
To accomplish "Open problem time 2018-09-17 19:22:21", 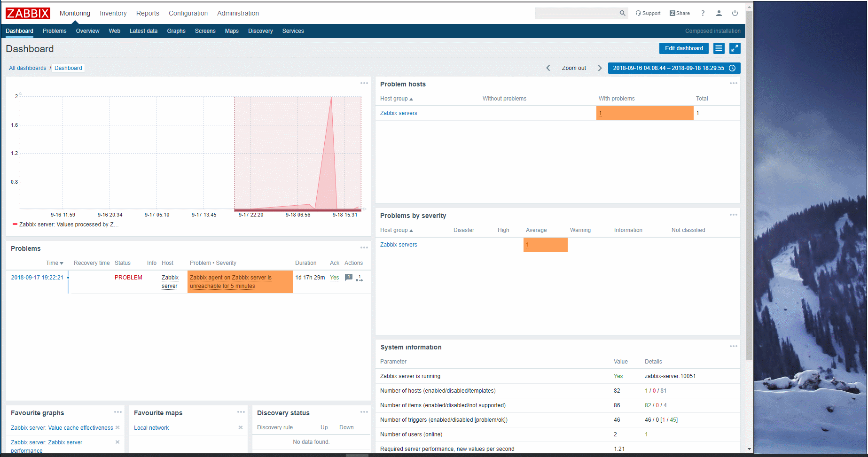I will coord(37,278).
